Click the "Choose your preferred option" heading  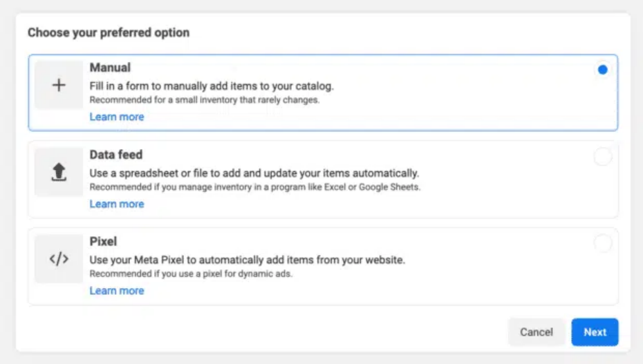[x=109, y=32]
